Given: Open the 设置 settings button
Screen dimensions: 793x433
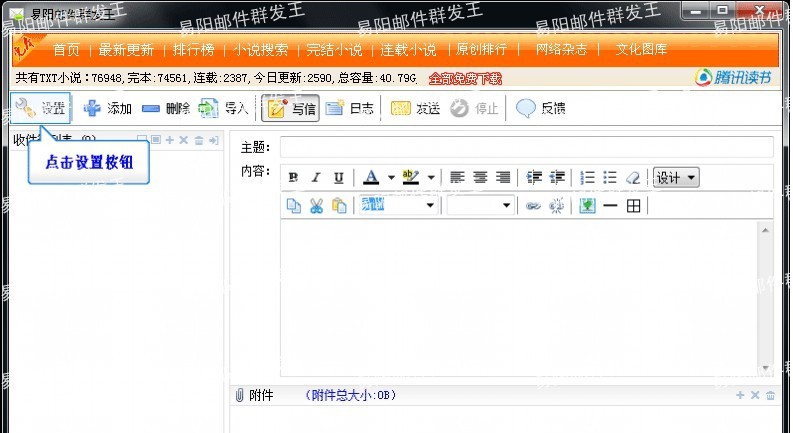Looking at the screenshot, I should pyautogui.click(x=40, y=108).
